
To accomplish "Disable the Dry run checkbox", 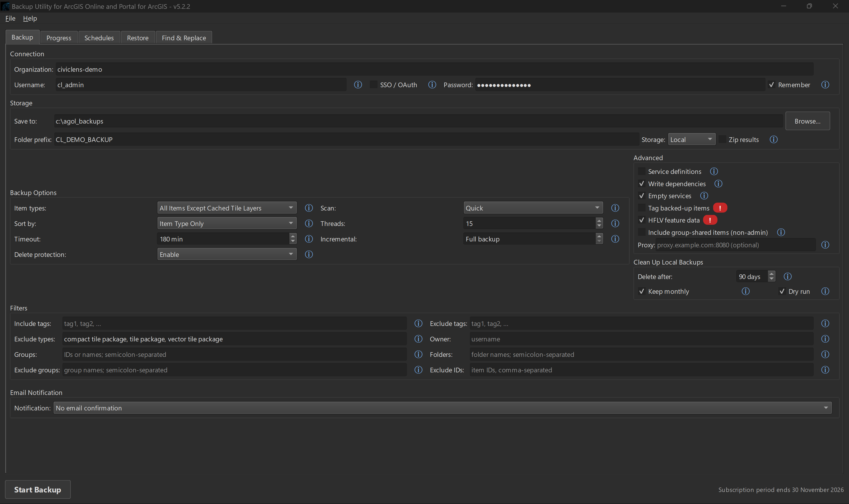I will coord(782,291).
